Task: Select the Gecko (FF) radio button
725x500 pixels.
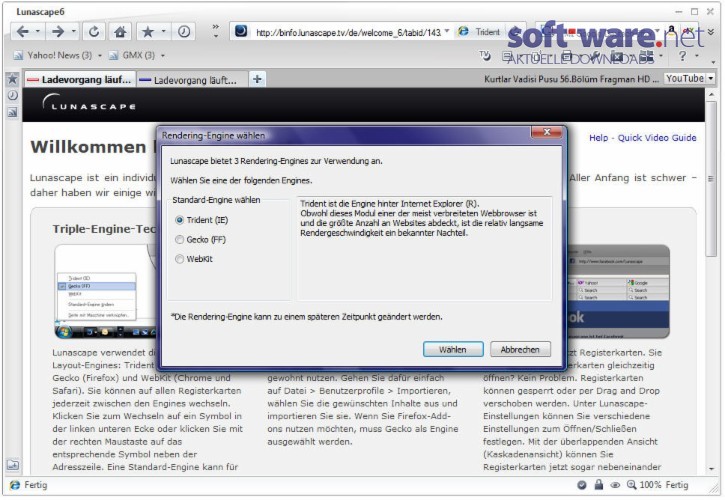Action: click(x=179, y=240)
